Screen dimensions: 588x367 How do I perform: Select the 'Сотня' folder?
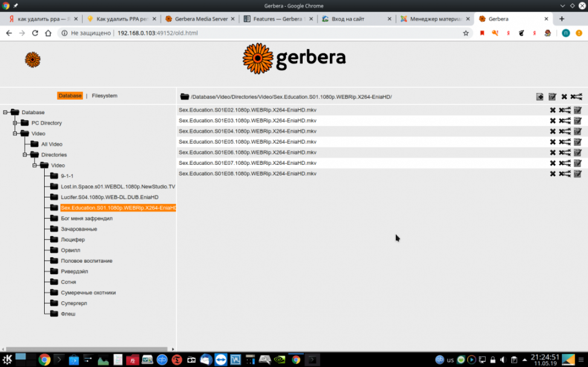[68, 282]
